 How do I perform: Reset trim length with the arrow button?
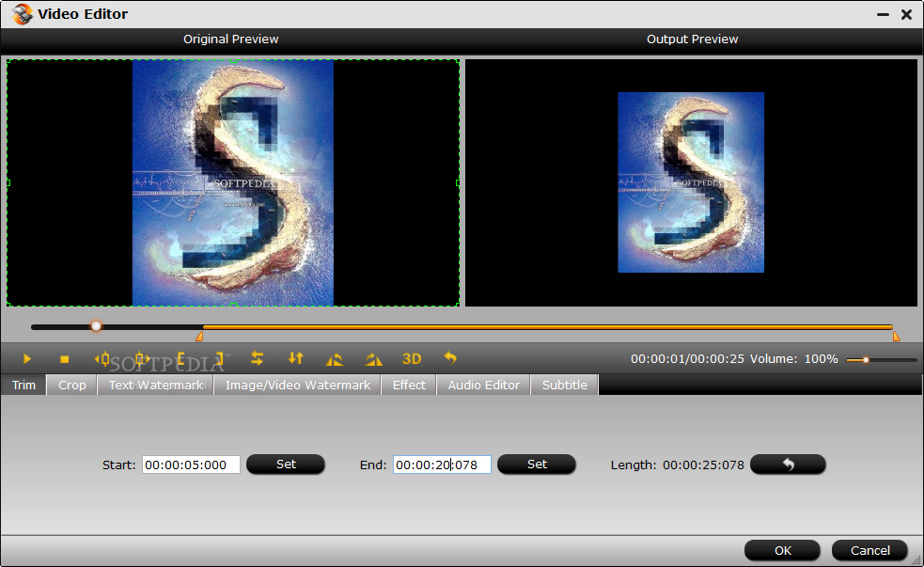click(x=788, y=464)
